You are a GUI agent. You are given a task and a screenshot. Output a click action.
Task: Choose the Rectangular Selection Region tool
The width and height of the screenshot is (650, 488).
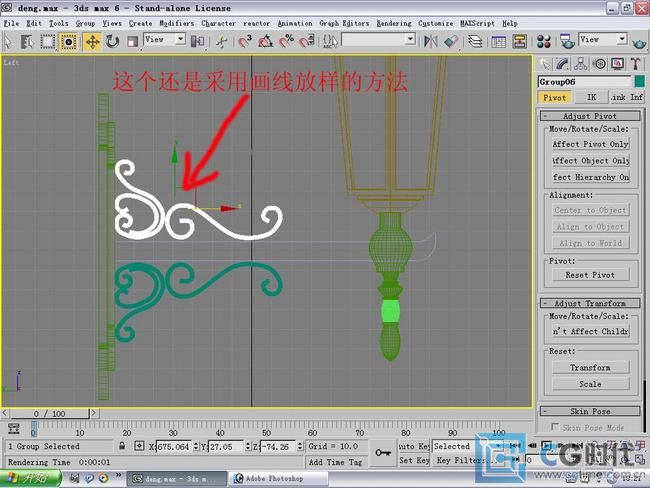[x=48, y=41]
